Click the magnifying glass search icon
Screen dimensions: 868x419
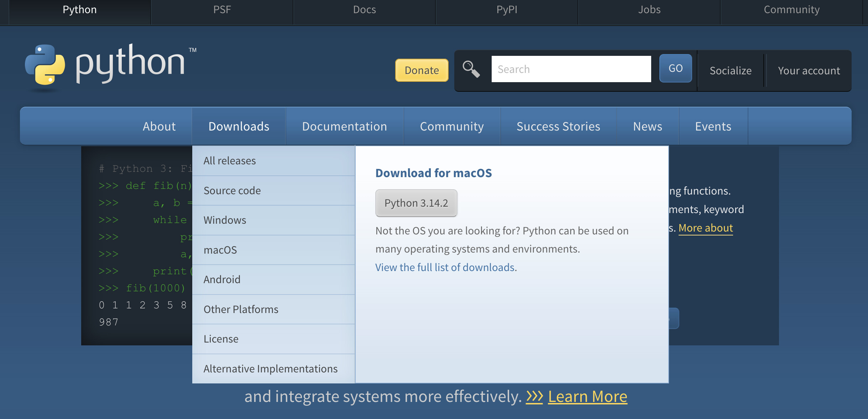[471, 69]
